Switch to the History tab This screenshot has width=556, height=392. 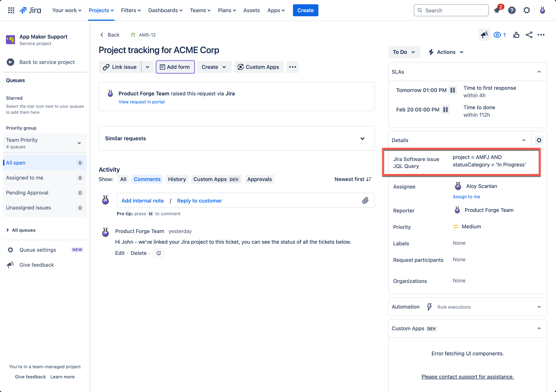[177, 179]
